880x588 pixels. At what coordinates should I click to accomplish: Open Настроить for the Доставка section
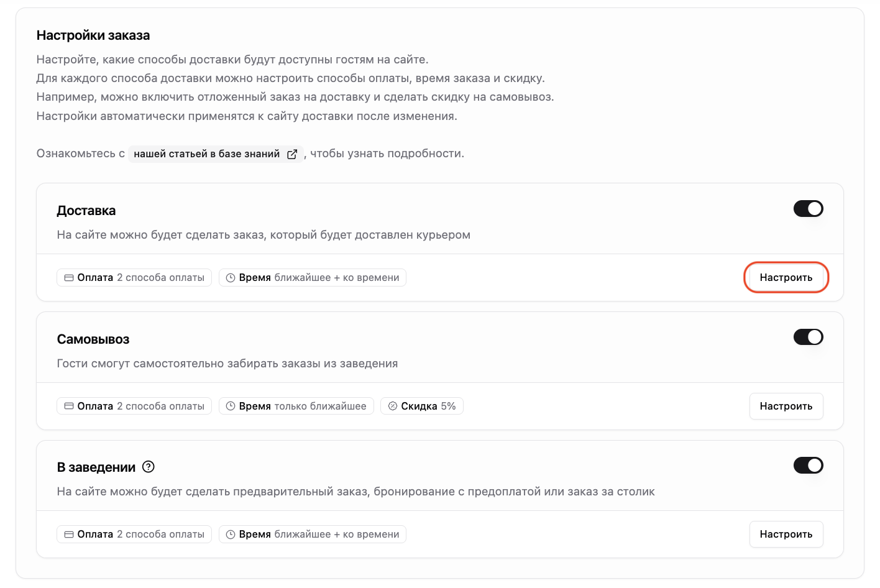click(786, 278)
